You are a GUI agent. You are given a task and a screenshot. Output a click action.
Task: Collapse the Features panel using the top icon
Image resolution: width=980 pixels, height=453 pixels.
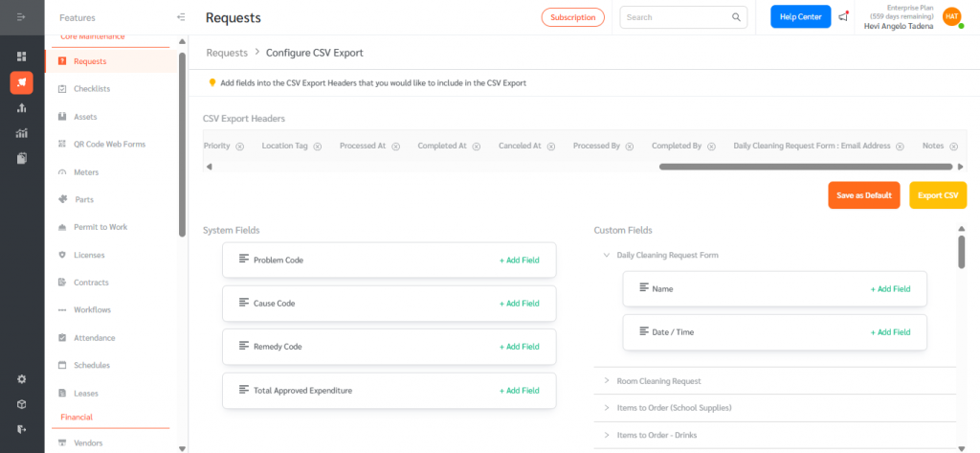(x=181, y=17)
